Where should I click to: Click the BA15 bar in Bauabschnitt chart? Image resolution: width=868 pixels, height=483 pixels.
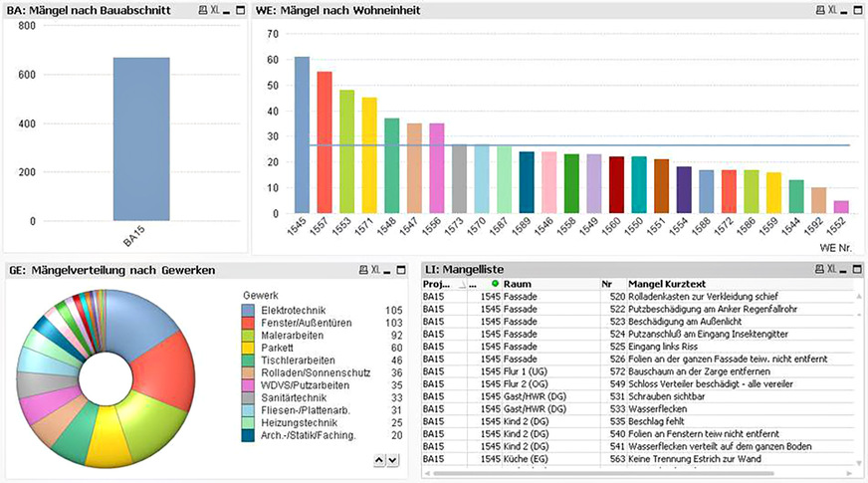[x=140, y=138]
